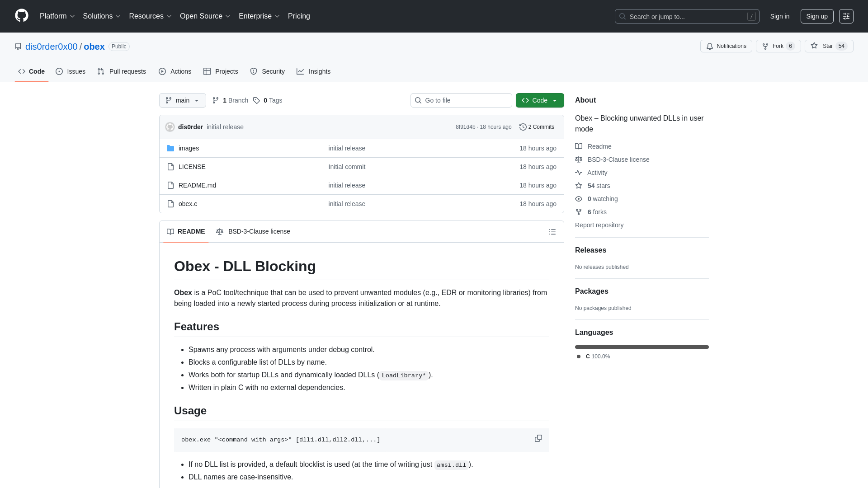Click the GitHub logo icon
Image resolution: width=868 pixels, height=488 pixels.
click(x=22, y=16)
